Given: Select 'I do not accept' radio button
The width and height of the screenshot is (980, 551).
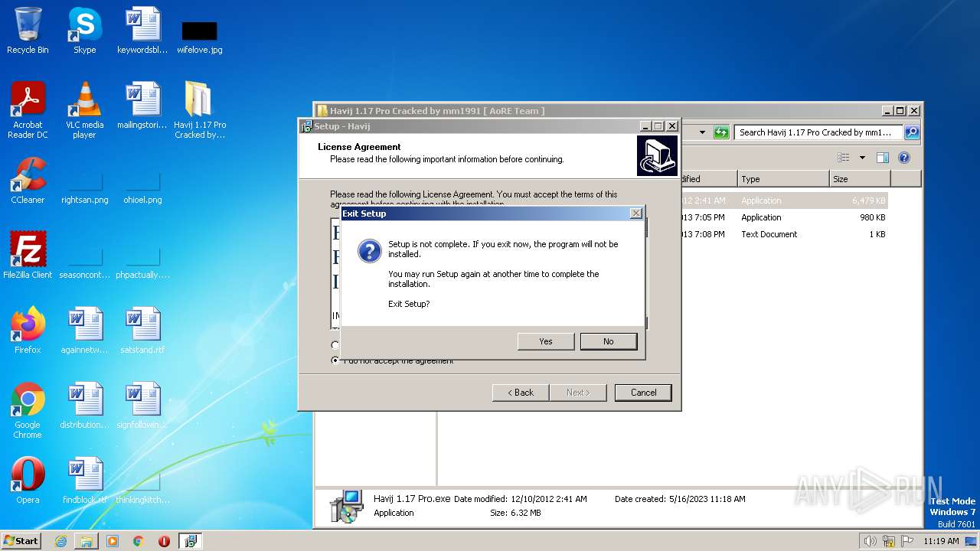Looking at the screenshot, I should [335, 360].
